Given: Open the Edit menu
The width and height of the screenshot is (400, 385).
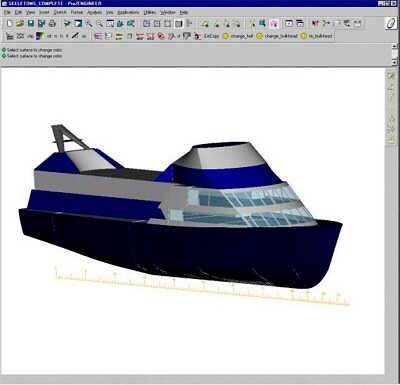Looking at the screenshot, I should [x=18, y=12].
